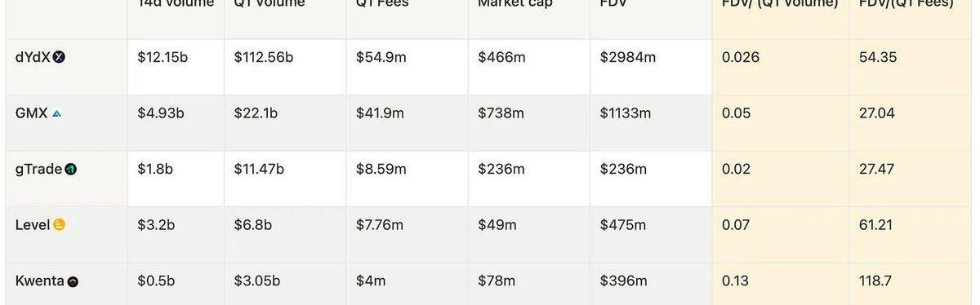Select GMX 14d volume cell $4.93b

pyautogui.click(x=161, y=113)
